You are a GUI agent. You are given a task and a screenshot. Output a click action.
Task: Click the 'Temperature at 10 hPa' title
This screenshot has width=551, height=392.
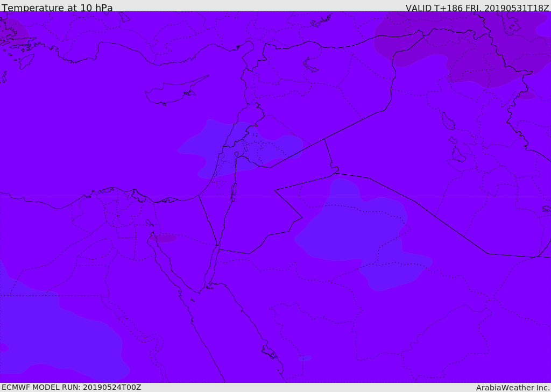pyautogui.click(x=57, y=7)
